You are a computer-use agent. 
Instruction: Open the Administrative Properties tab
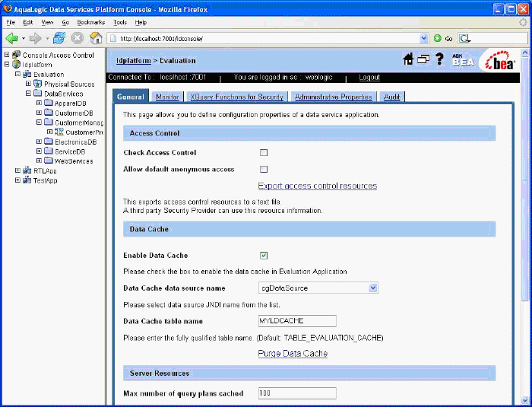333,97
